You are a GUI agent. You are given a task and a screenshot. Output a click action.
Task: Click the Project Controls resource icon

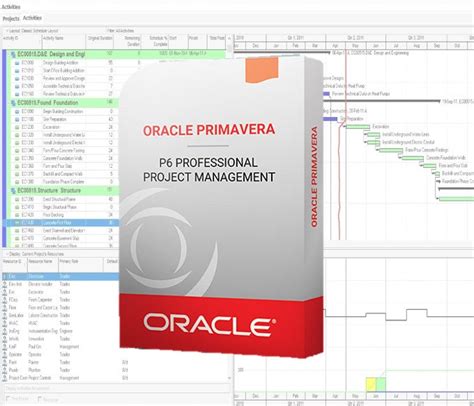point(5,378)
